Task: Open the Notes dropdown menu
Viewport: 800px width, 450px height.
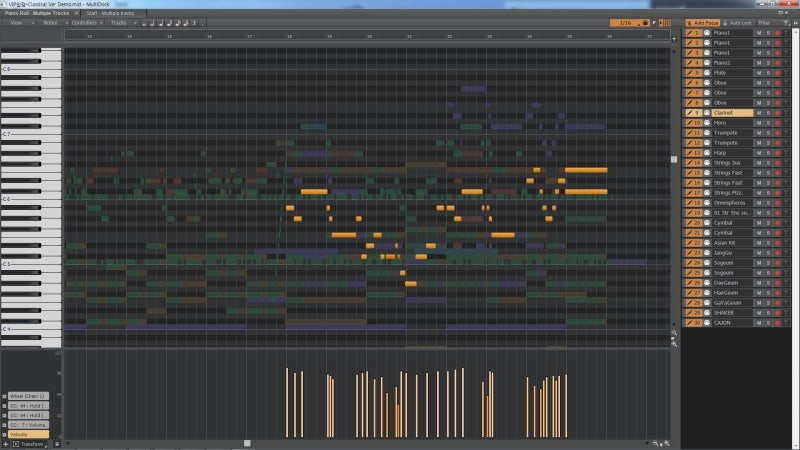Action: click(54, 23)
